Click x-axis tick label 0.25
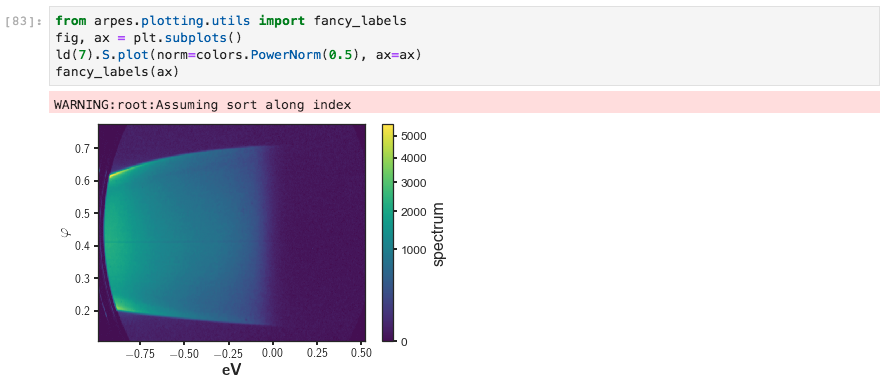 [x=318, y=353]
